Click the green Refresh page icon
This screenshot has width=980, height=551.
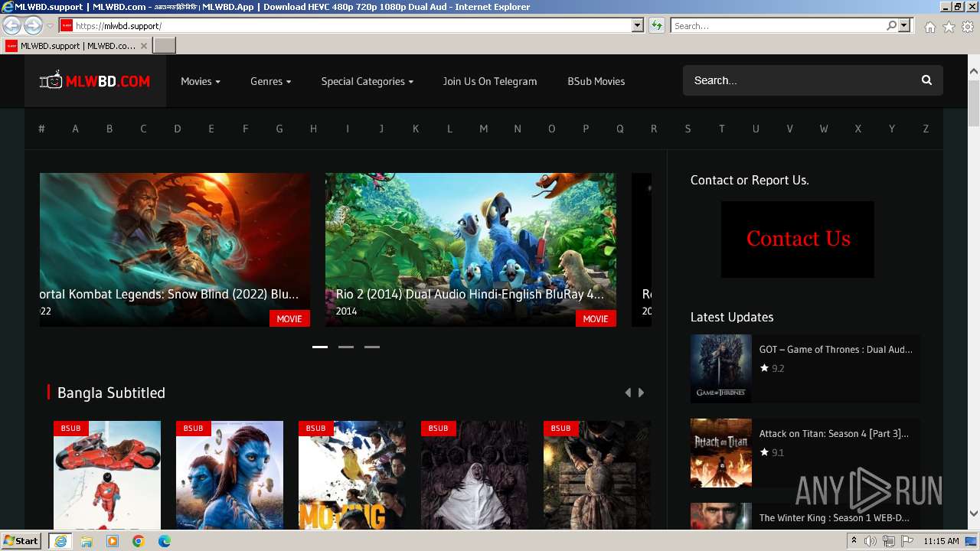click(656, 26)
